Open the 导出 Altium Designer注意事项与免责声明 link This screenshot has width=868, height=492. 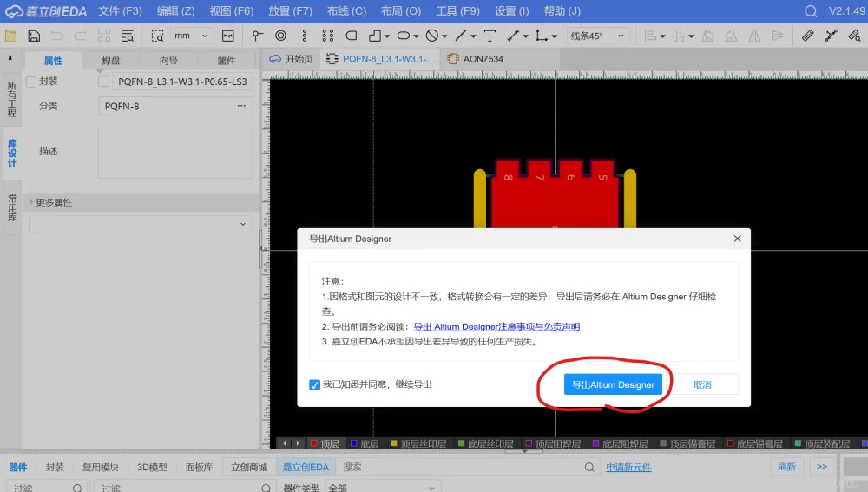pos(496,327)
